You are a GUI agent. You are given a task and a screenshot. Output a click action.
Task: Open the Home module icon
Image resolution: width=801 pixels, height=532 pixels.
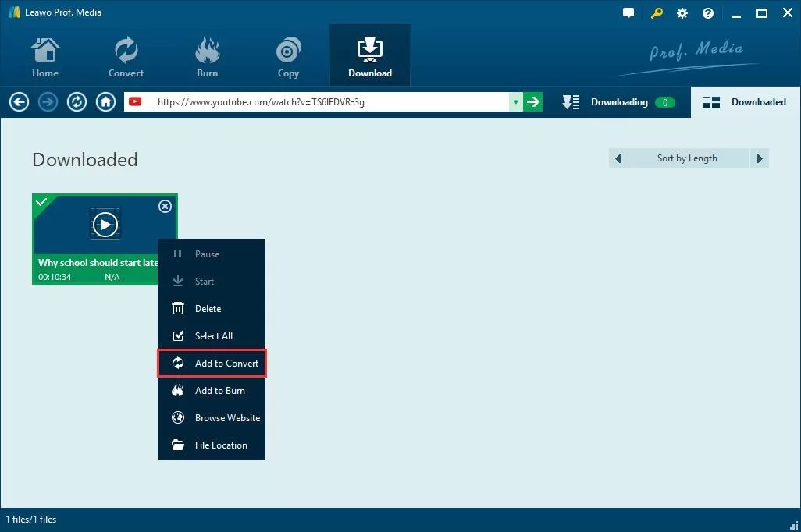click(x=44, y=55)
